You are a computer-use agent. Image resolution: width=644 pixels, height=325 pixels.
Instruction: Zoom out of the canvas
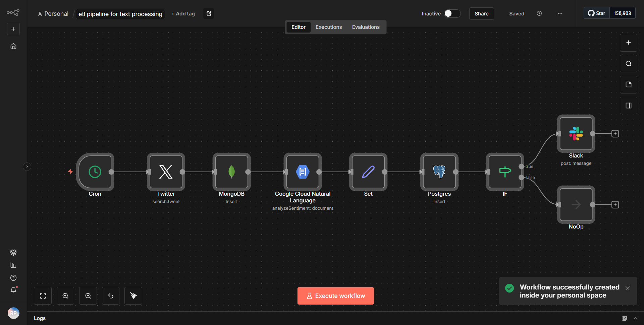tap(88, 296)
